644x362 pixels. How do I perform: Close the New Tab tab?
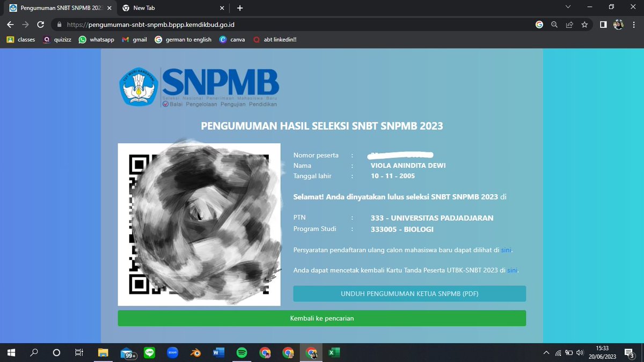pos(221,8)
